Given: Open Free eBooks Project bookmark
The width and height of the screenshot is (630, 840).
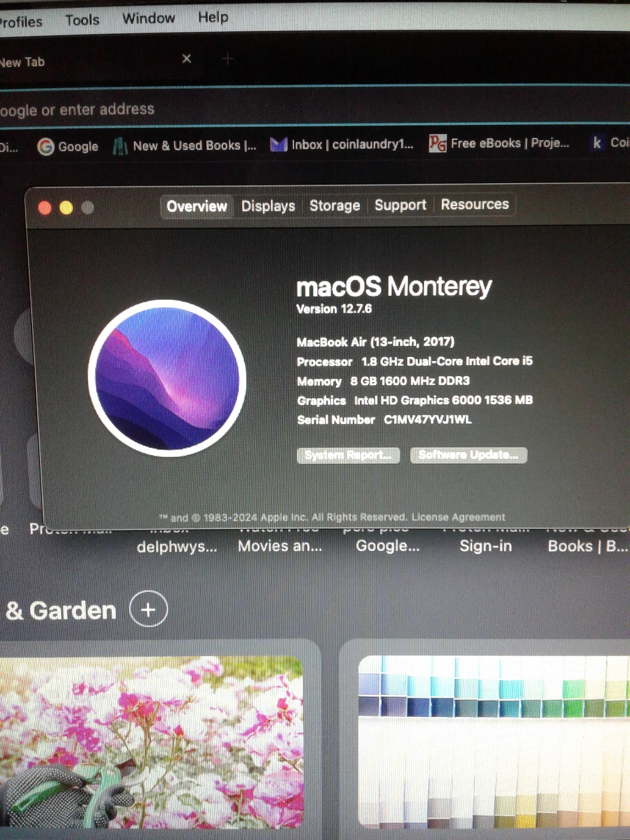Looking at the screenshot, I should [x=499, y=143].
